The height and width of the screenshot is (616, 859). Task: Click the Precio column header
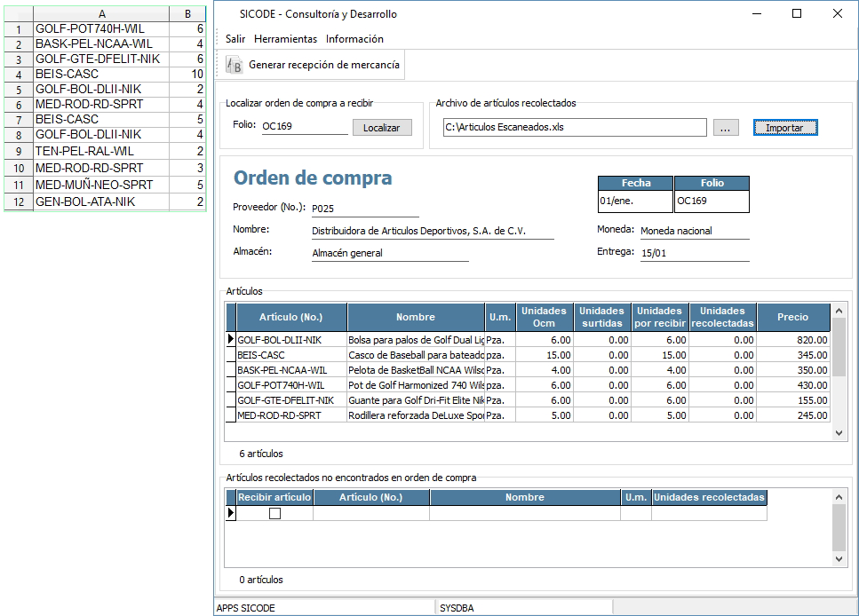click(792, 317)
